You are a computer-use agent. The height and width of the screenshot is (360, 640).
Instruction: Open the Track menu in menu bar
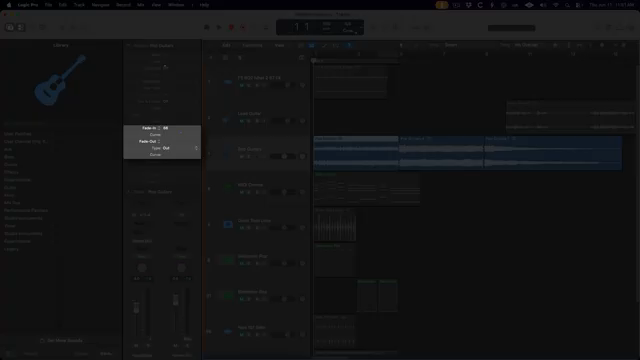(x=79, y=5)
